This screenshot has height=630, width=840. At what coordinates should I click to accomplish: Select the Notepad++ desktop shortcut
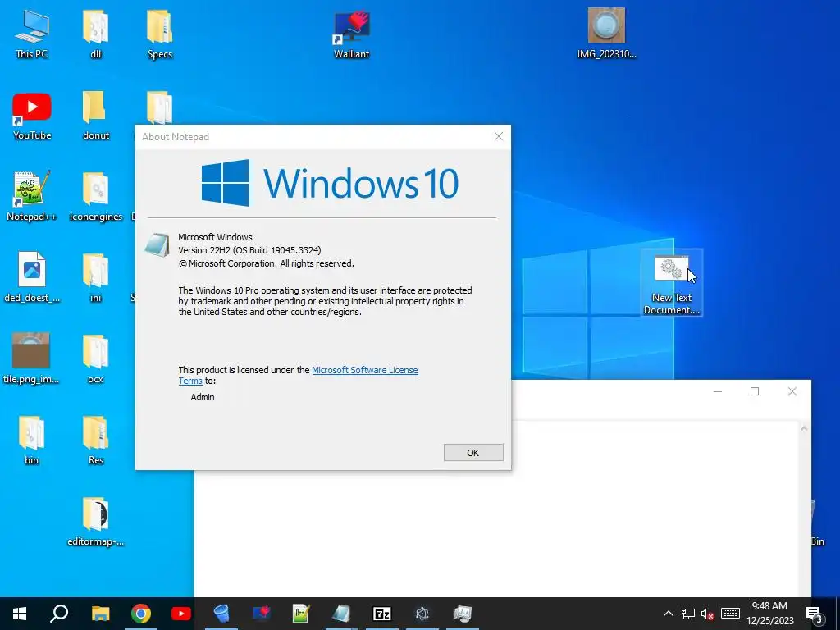pos(32,197)
